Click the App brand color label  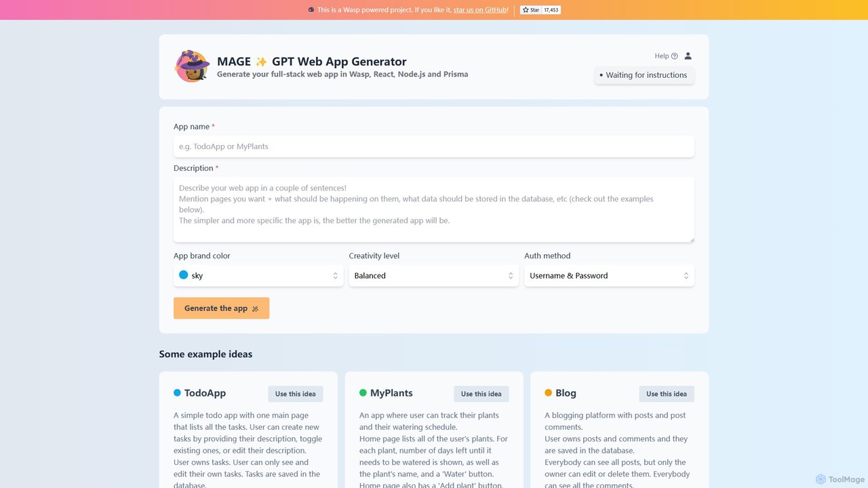[202, 256]
